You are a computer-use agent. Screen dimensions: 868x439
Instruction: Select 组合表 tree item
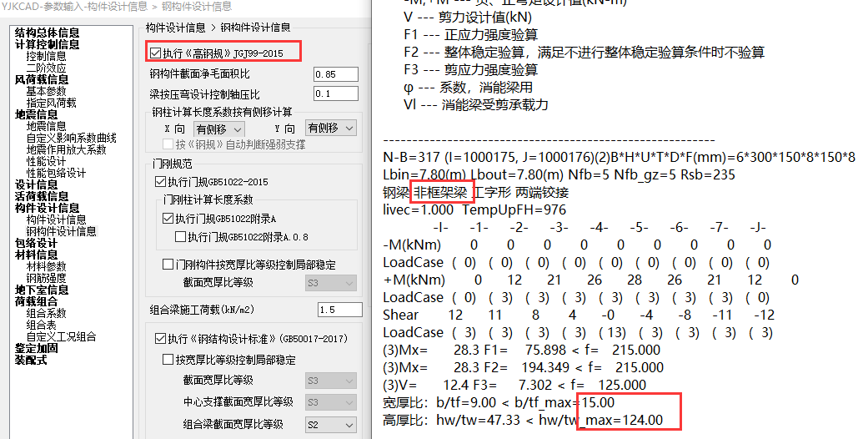pos(42,325)
